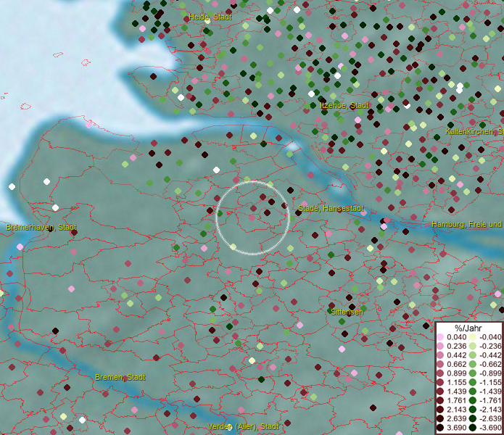
Task: Pick the 0.236 legend color swatch
Action: 440,346
